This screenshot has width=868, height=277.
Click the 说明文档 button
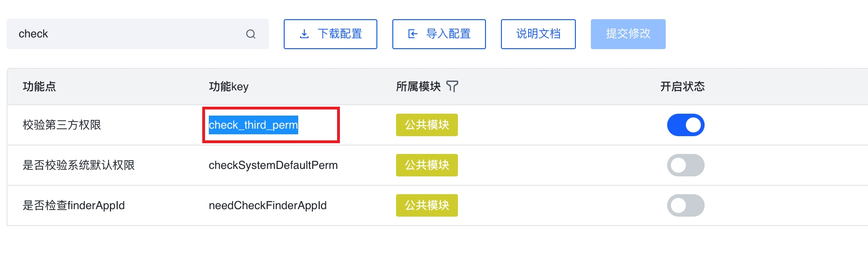[538, 34]
